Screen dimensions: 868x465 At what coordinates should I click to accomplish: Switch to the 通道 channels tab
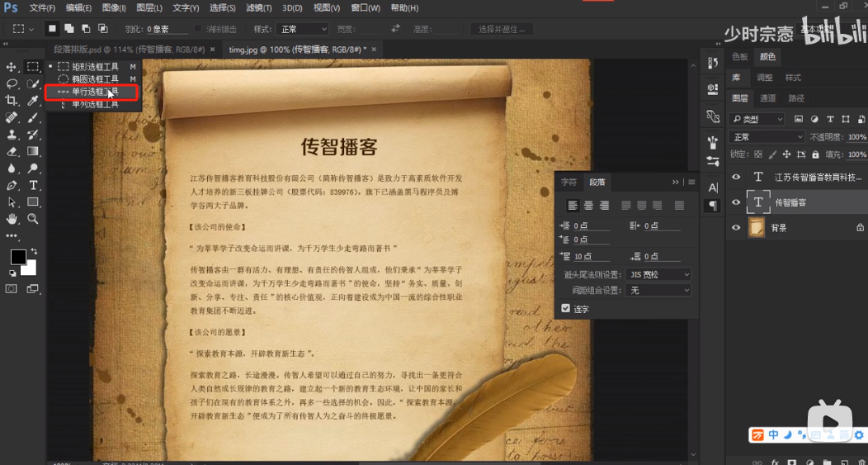pyautogui.click(x=767, y=98)
